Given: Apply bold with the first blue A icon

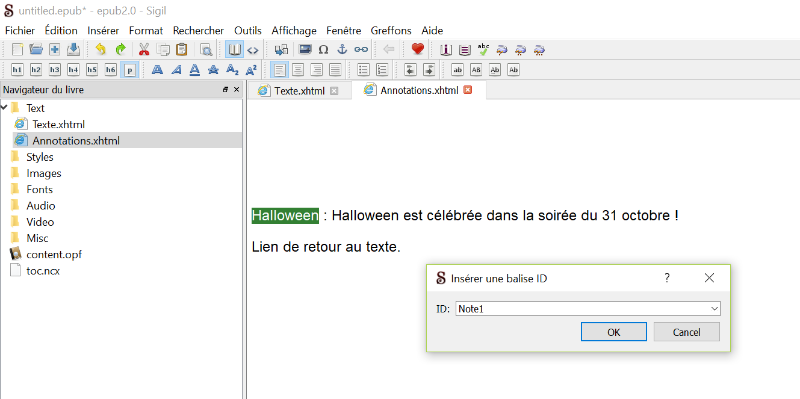Looking at the screenshot, I should click(158, 69).
